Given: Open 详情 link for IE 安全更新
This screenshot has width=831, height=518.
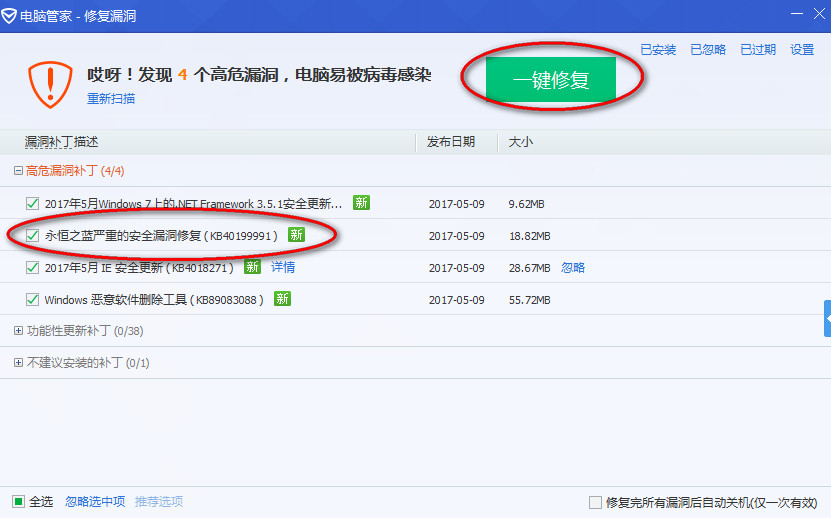Looking at the screenshot, I should pyautogui.click(x=283, y=267).
